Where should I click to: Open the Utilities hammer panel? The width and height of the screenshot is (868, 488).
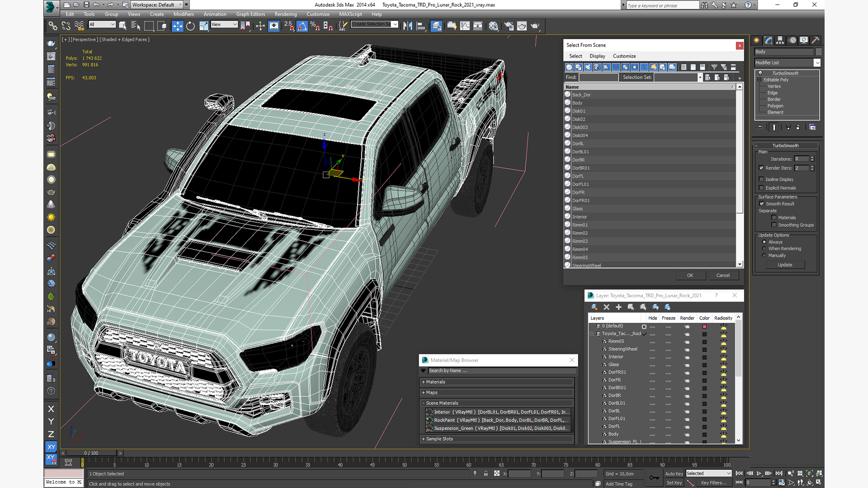(x=816, y=40)
